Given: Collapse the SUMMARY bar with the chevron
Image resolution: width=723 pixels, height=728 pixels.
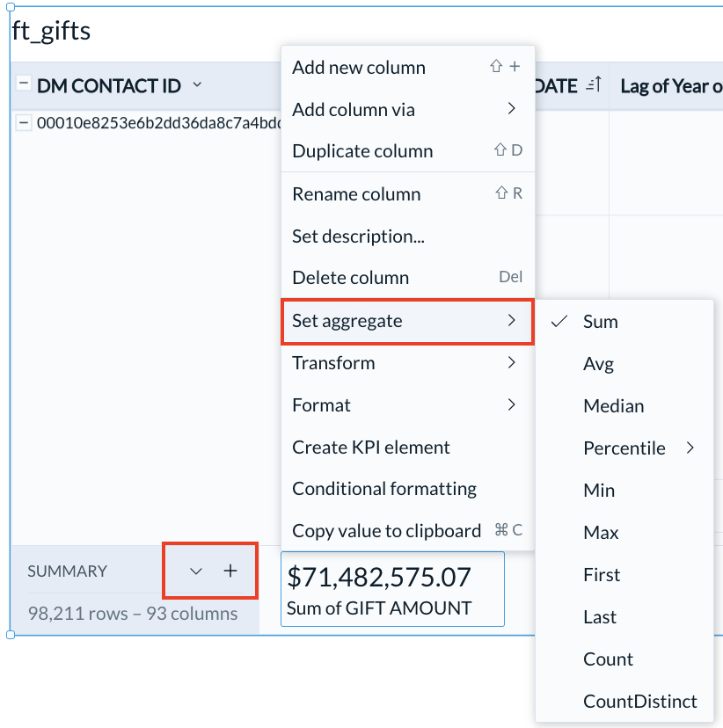Looking at the screenshot, I should pos(196,571).
